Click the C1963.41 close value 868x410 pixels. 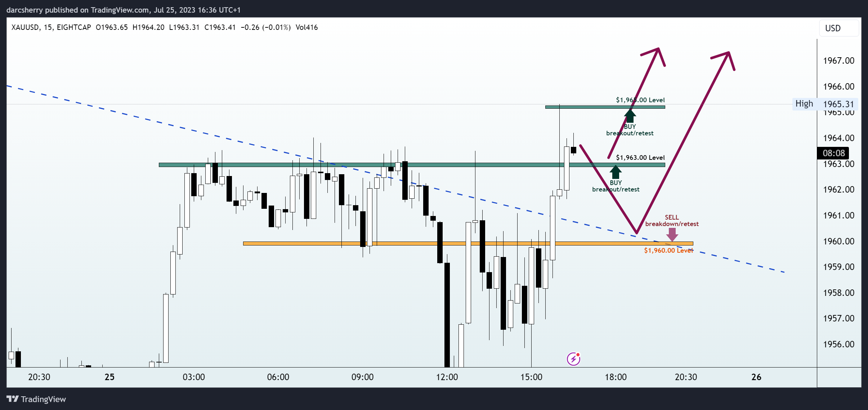click(x=220, y=27)
